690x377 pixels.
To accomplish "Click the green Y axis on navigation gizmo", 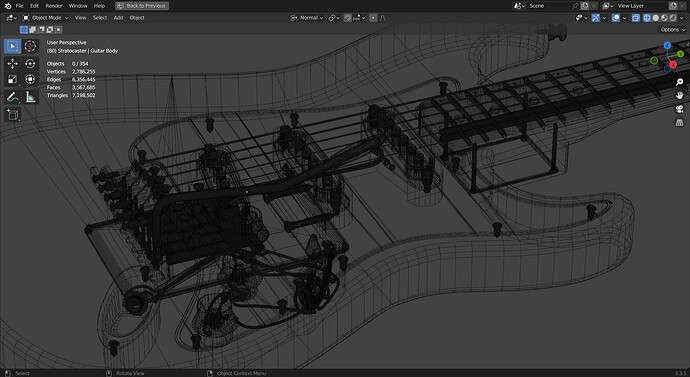I will click(680, 55).
